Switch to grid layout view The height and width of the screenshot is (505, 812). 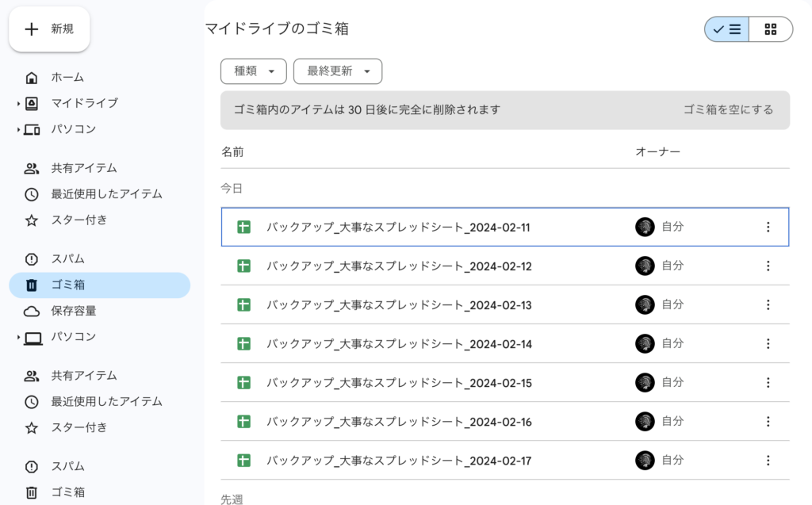[770, 29]
